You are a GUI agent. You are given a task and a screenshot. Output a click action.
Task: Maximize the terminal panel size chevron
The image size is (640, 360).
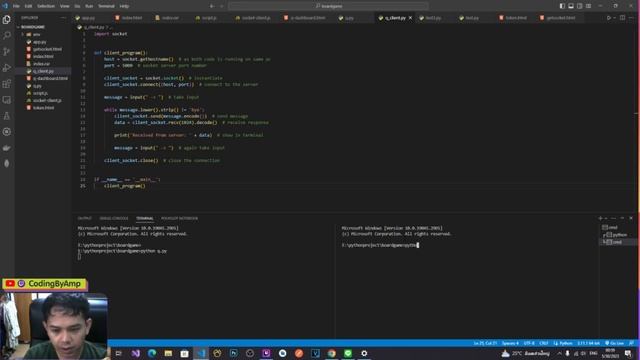622,218
